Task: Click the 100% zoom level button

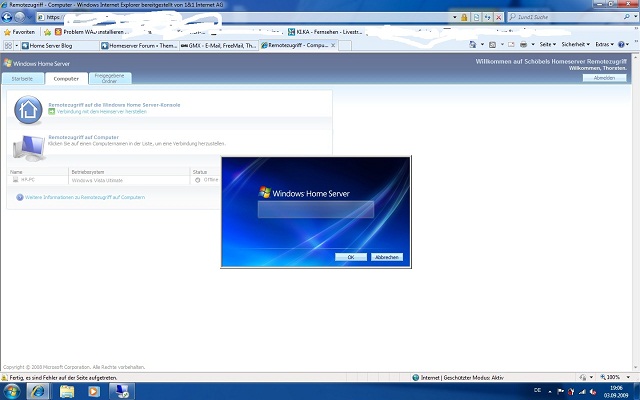Action: [610, 378]
